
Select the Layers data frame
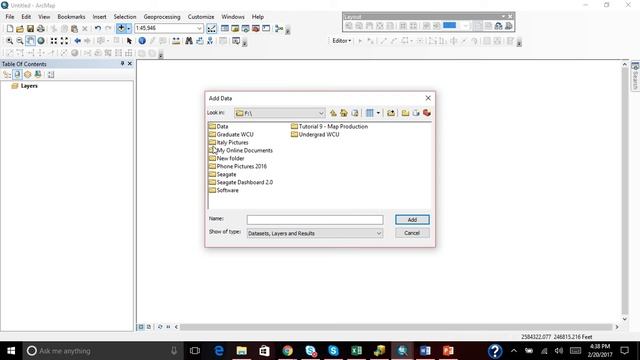coord(25,86)
